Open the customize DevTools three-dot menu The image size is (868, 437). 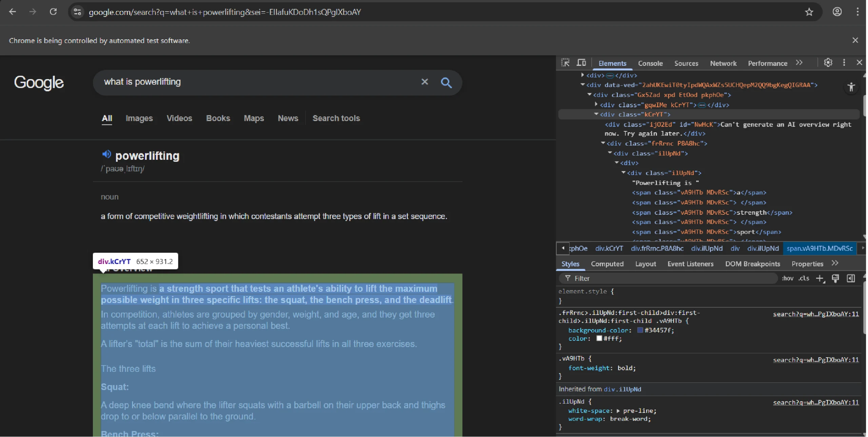tap(844, 62)
